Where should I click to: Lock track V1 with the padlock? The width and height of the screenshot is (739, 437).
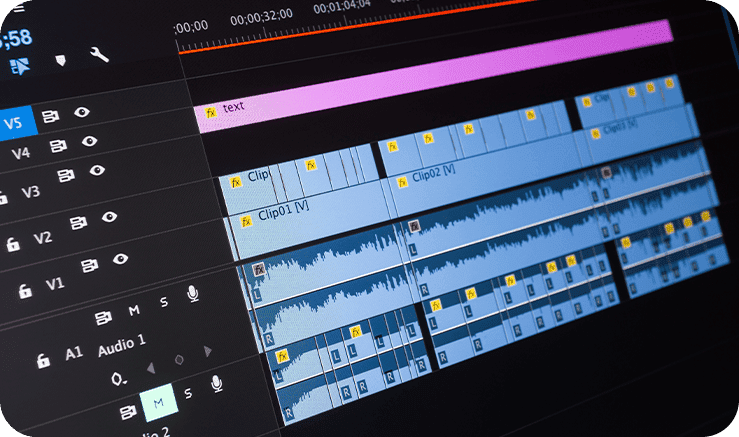25,291
